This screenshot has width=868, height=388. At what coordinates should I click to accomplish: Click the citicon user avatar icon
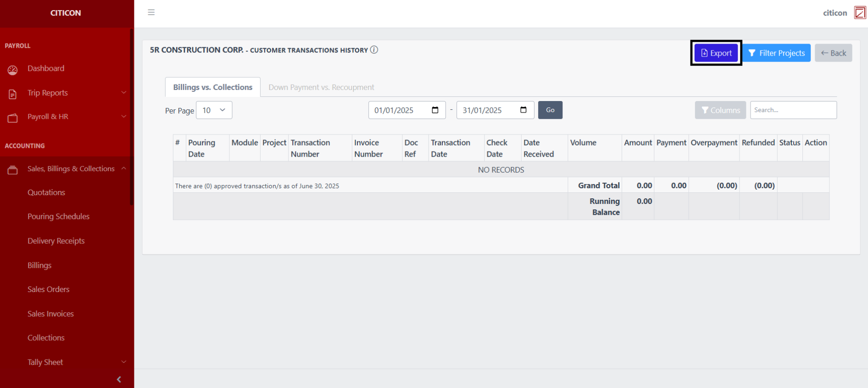coord(859,13)
